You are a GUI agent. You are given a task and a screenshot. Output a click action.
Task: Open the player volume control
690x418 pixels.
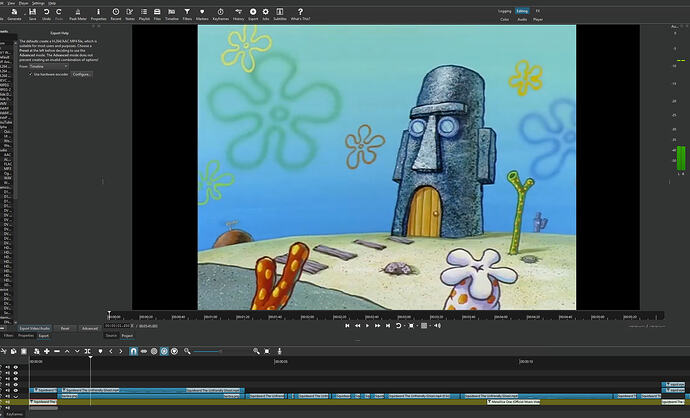click(x=437, y=326)
